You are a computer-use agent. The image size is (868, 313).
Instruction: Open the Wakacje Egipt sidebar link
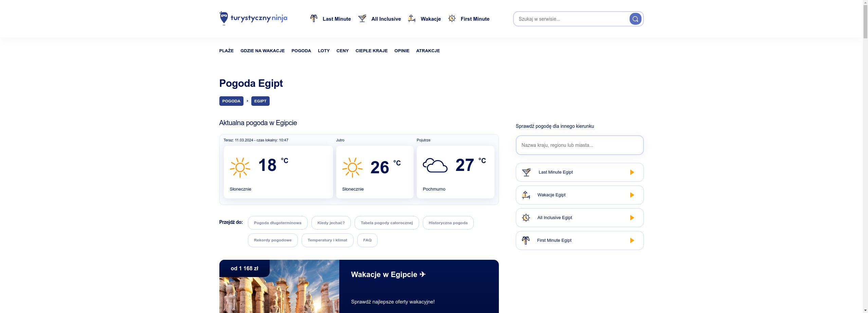coord(551,195)
